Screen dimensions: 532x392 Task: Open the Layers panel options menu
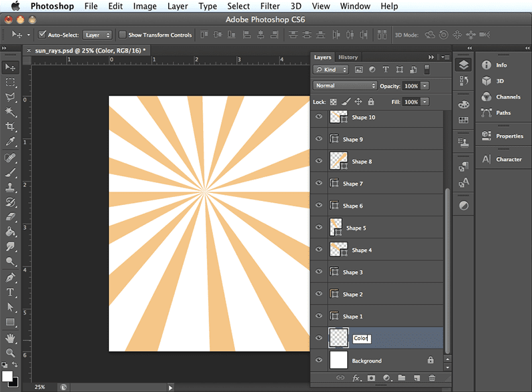(x=445, y=57)
